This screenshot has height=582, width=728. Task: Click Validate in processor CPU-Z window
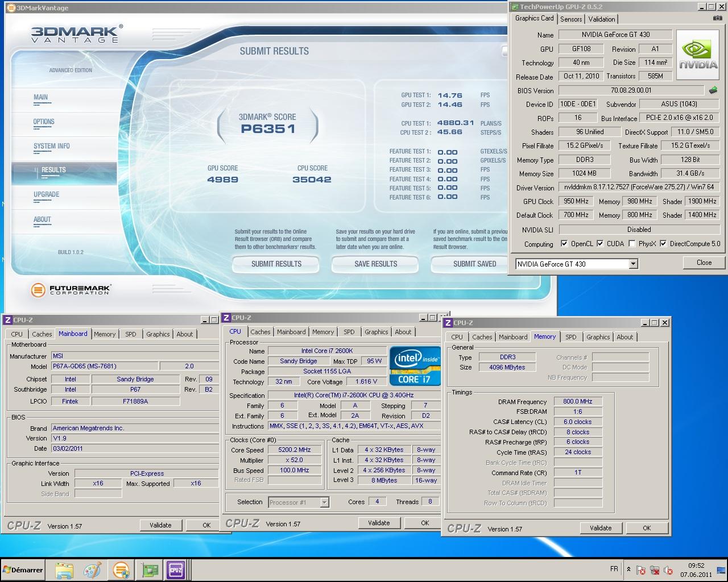379,523
